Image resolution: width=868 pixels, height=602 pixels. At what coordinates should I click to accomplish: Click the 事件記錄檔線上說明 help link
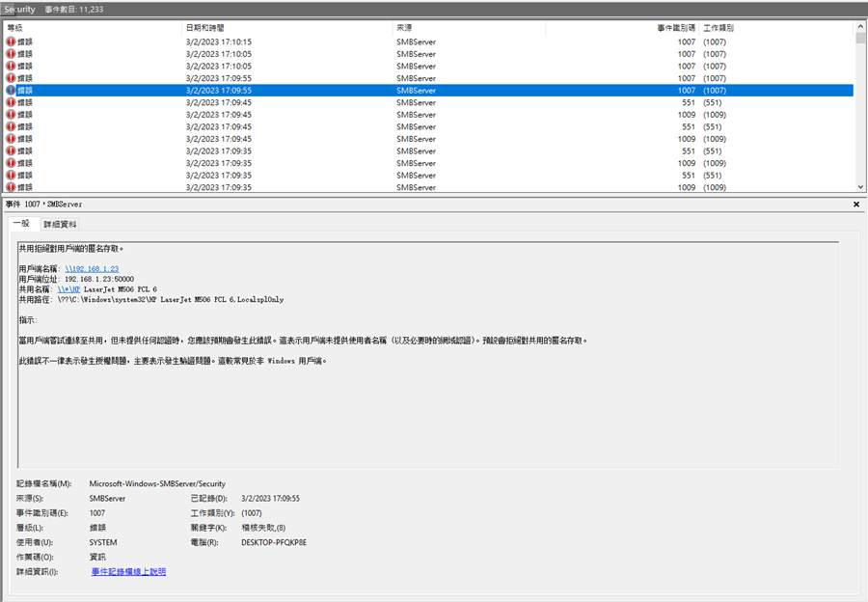pos(130,571)
